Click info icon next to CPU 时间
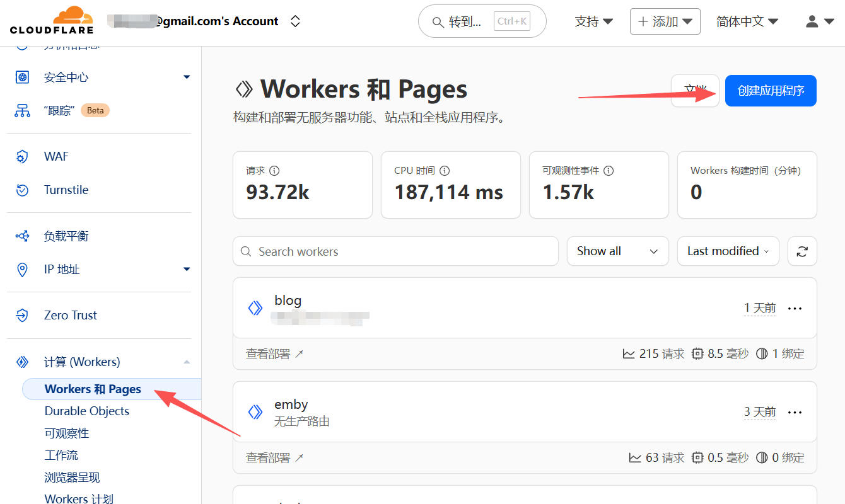Screen dimensions: 845x504 pyautogui.click(x=445, y=171)
